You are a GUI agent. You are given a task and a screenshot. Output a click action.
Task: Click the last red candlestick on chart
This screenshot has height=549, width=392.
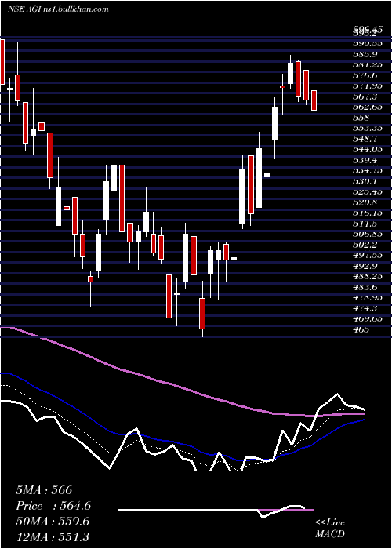pyautogui.click(x=314, y=100)
